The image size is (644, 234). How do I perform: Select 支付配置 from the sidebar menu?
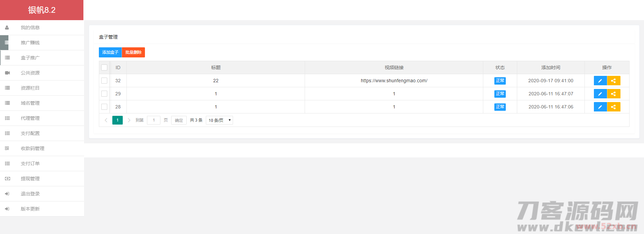point(30,133)
